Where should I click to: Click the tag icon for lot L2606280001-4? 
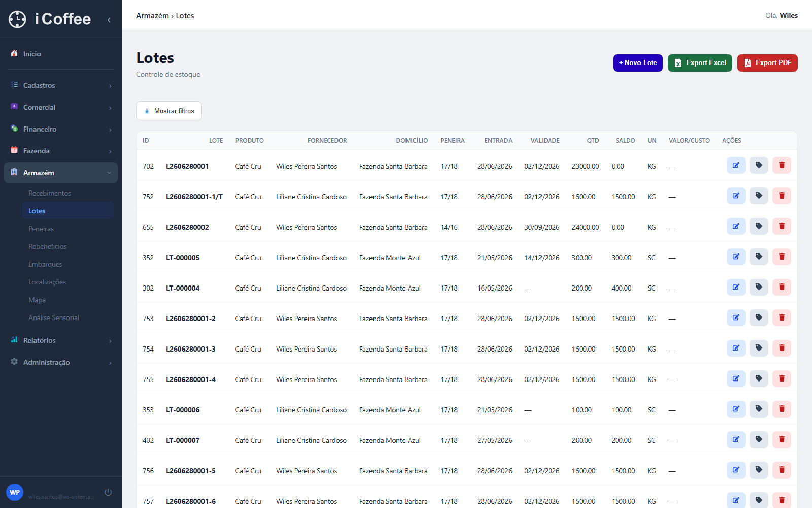[759, 378]
